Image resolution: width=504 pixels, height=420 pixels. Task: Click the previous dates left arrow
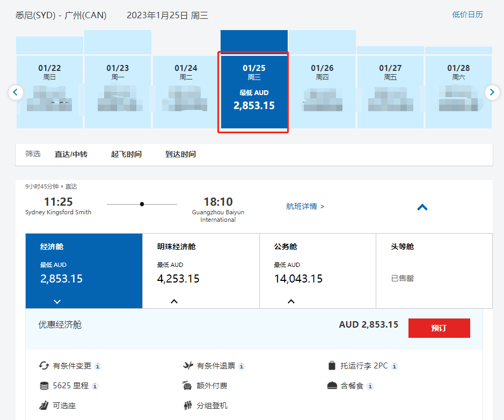(x=16, y=92)
